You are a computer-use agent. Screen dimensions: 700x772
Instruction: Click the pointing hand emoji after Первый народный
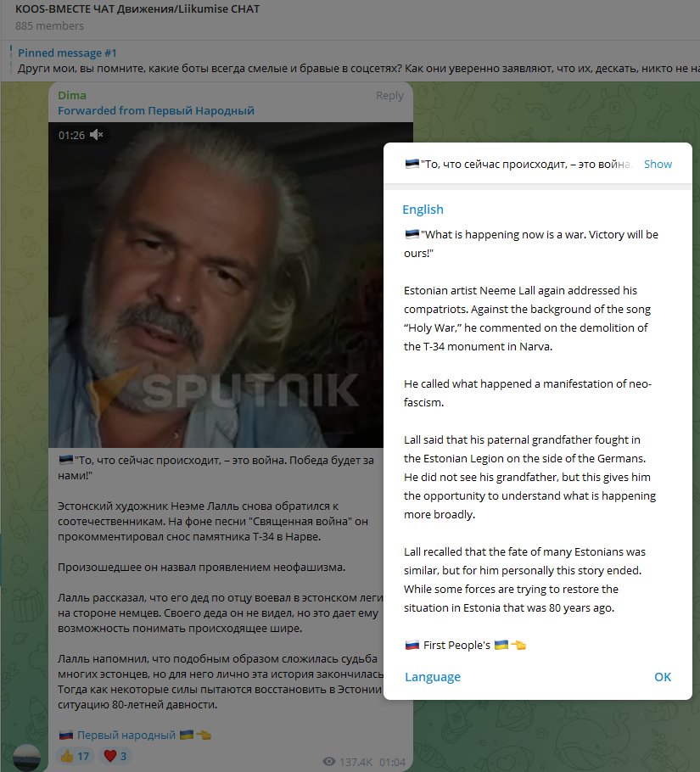point(204,735)
